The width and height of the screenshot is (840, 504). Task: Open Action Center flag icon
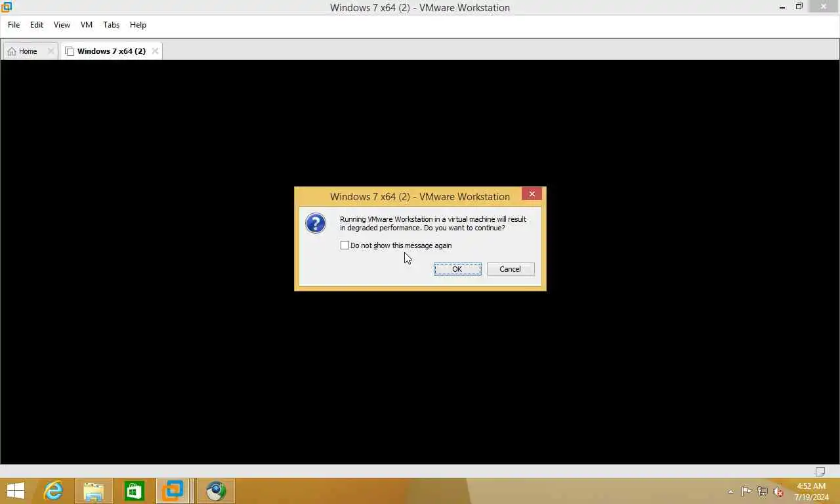point(747,492)
